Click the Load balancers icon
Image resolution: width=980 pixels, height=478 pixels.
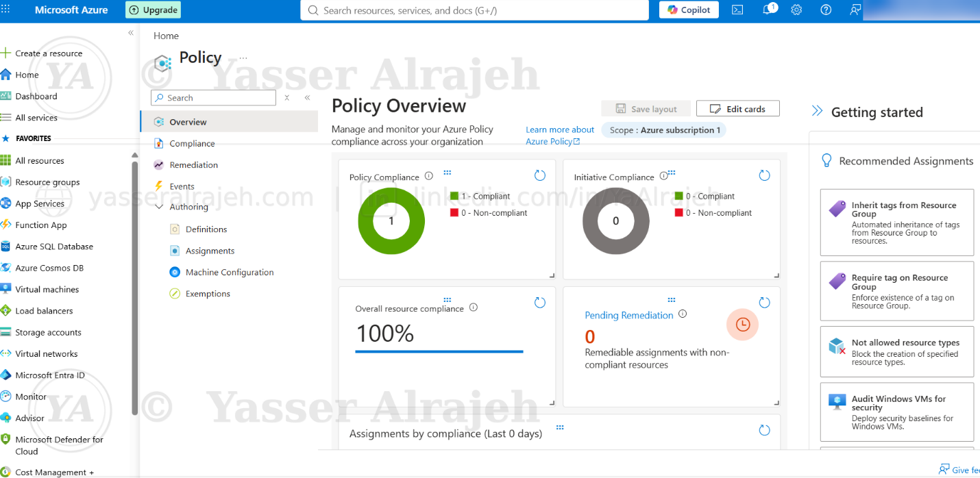click(5, 311)
